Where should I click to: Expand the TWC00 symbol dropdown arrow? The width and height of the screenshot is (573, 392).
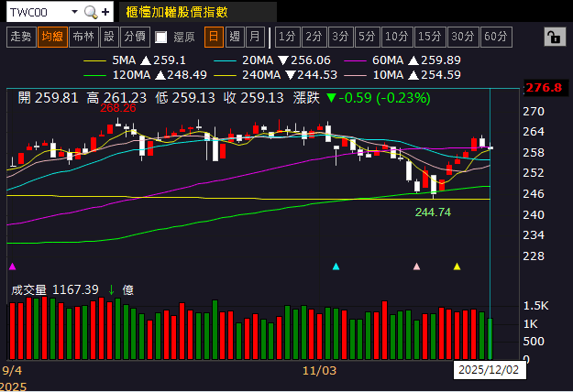click(74, 12)
